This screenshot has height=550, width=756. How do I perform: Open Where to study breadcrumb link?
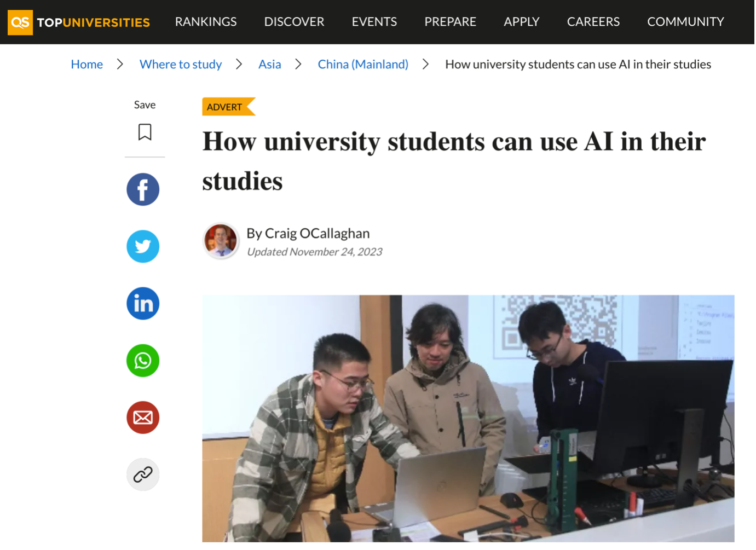click(x=181, y=65)
